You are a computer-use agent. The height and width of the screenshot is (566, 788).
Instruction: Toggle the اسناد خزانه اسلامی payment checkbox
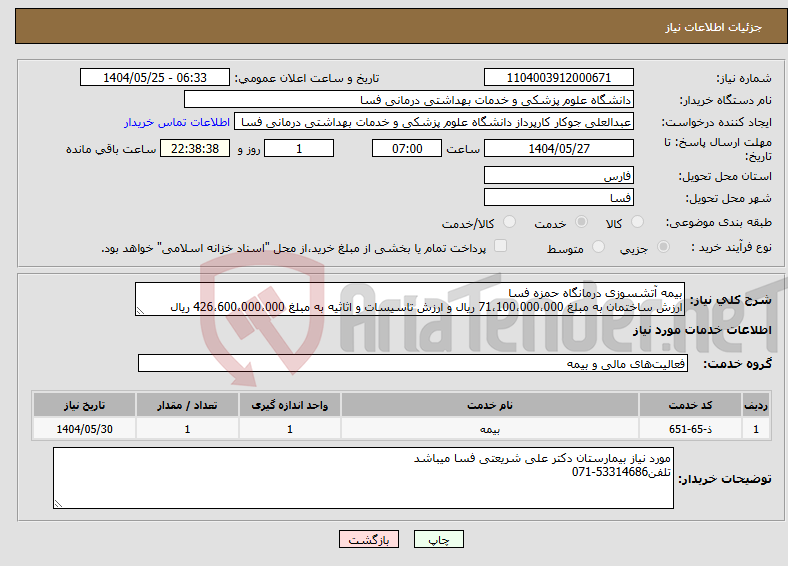(500, 246)
